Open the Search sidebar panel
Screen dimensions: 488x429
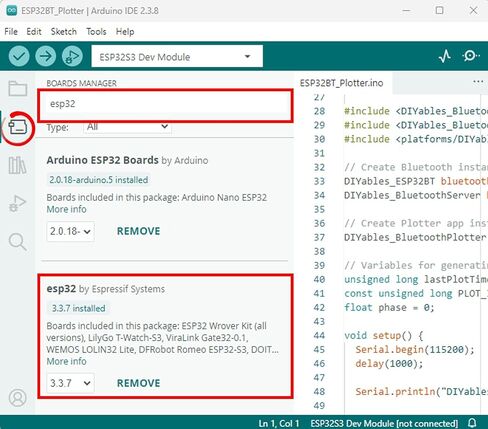(x=18, y=241)
